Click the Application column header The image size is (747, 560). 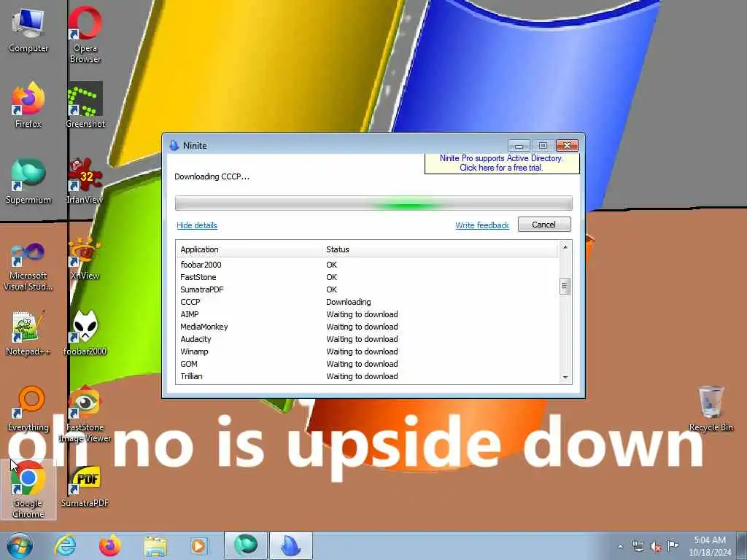249,249
